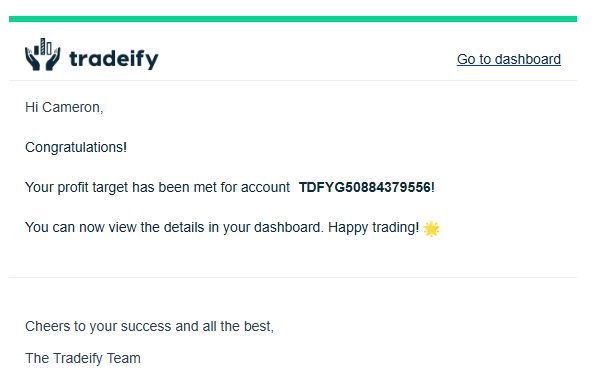Select account number TDFYG50884379556

[365, 187]
